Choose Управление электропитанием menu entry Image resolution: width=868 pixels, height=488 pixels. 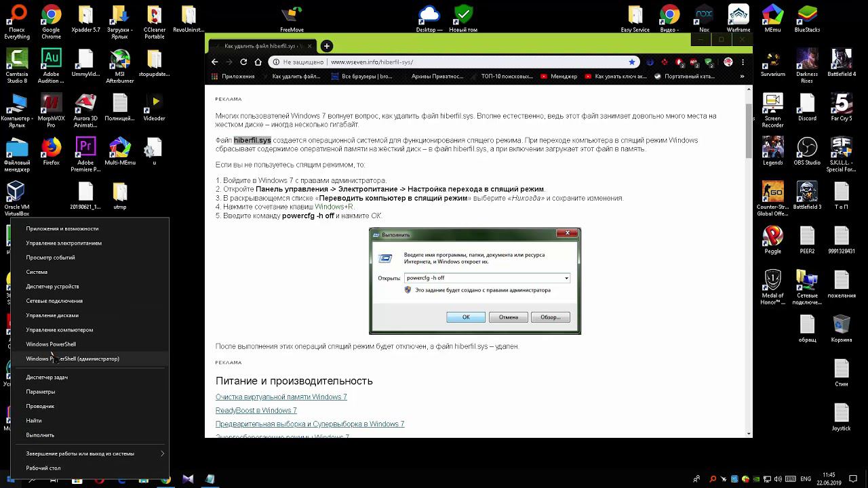coord(90,243)
